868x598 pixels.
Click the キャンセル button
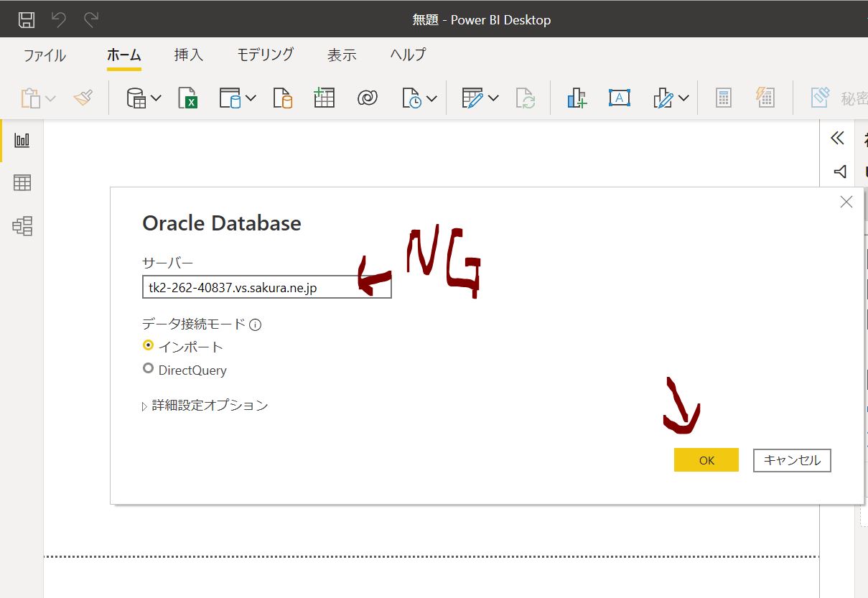point(791,460)
